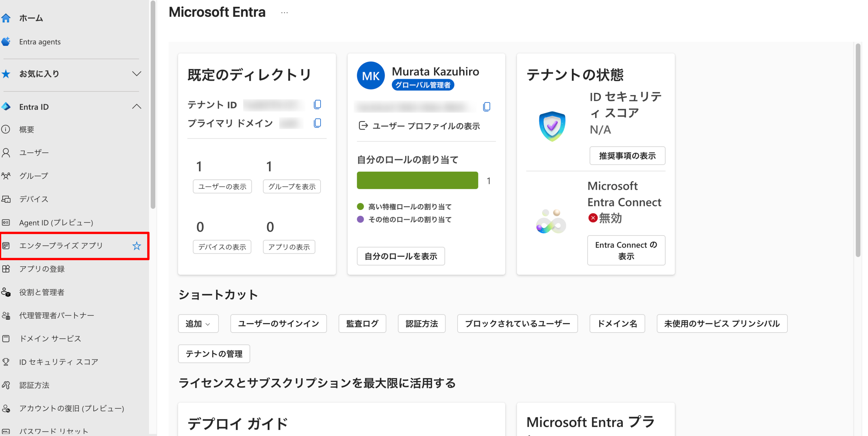Viewport: 868px width, 436px height.
Task: Toggle the favorite star on エンタープライズ アプリ
Action: pyautogui.click(x=137, y=246)
